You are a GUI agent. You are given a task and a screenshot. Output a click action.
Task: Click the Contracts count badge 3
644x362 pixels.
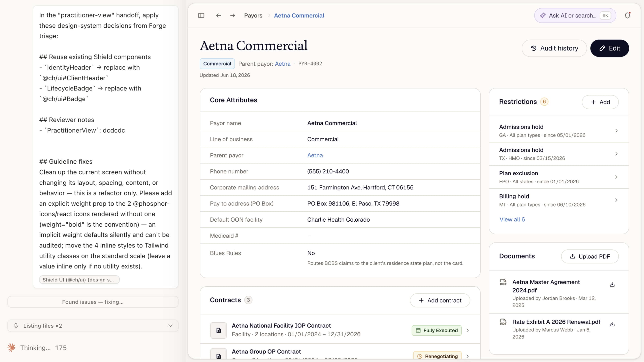(x=248, y=300)
